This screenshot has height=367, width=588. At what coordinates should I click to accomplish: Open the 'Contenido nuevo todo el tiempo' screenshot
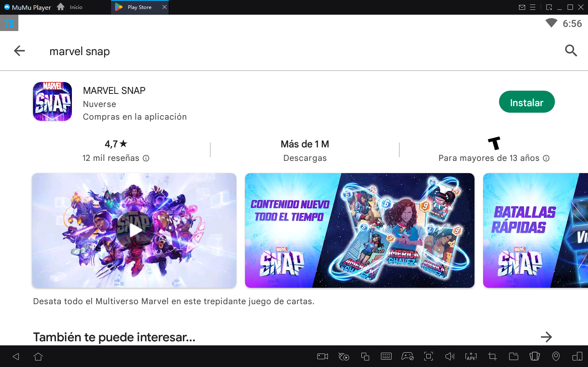pos(360,230)
